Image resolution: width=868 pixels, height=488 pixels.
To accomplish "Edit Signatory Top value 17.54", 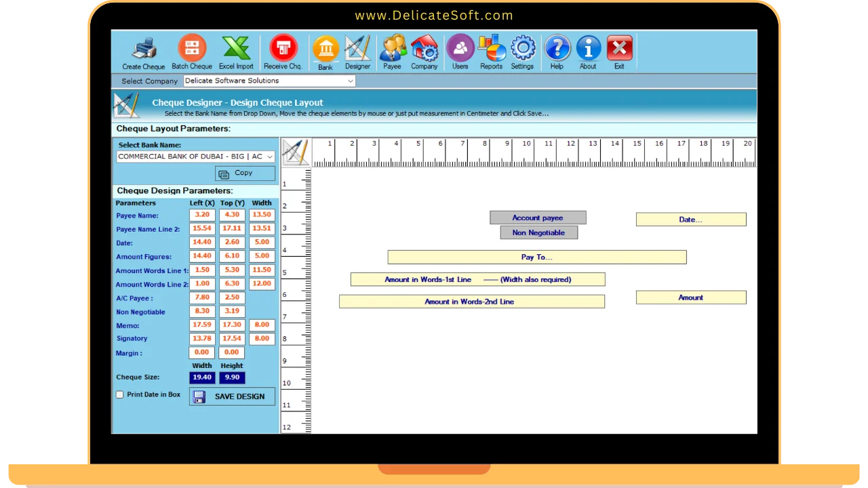I will (x=232, y=339).
